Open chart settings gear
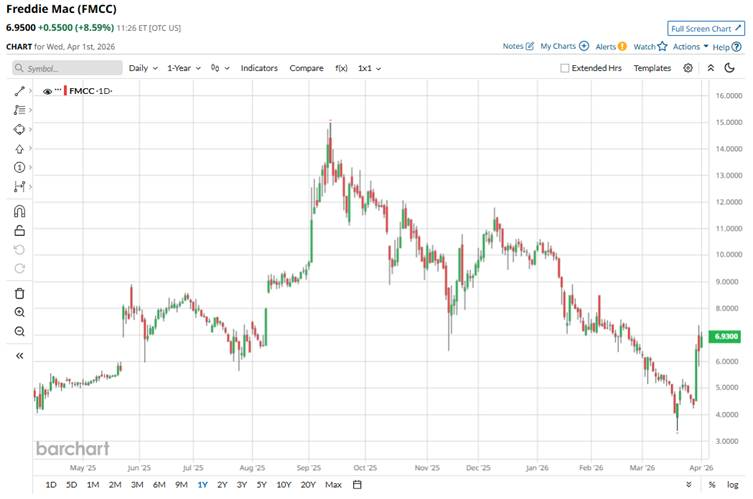This screenshot has width=753, height=499. pyautogui.click(x=688, y=68)
